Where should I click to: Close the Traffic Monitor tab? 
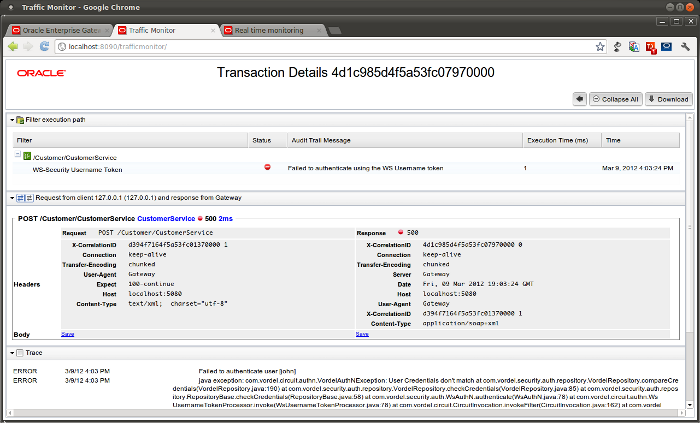point(213,30)
